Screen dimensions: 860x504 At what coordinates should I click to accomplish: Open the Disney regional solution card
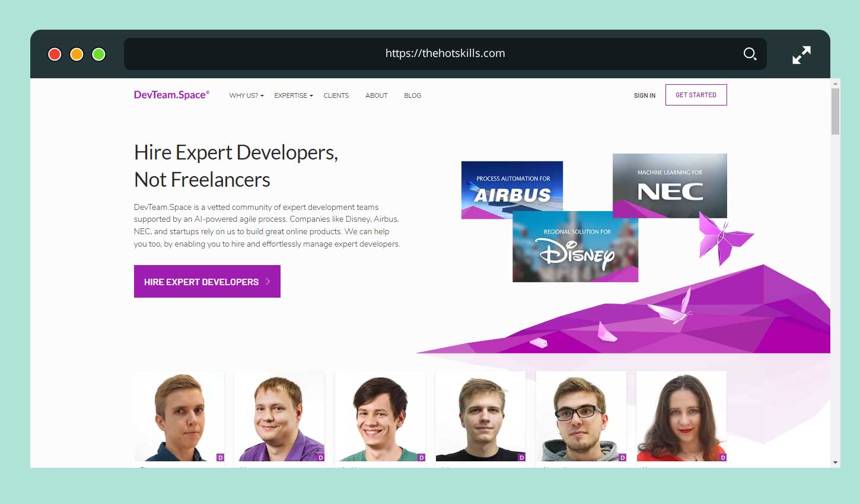point(575,247)
